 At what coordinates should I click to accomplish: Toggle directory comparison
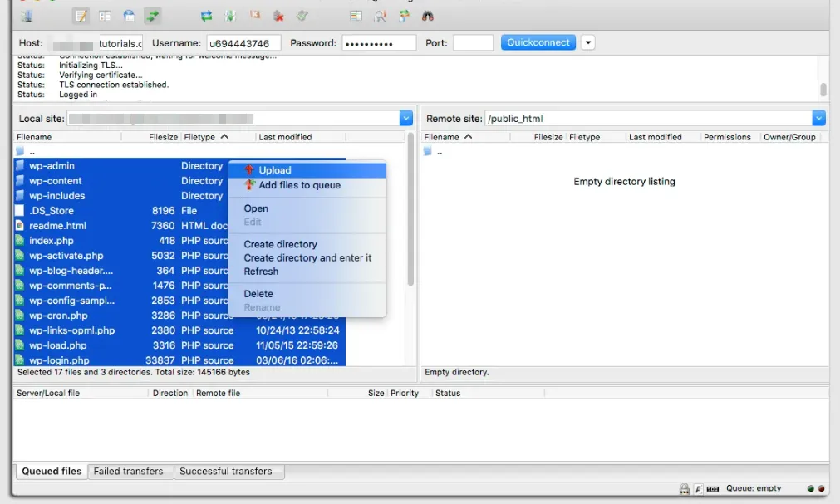click(x=380, y=16)
